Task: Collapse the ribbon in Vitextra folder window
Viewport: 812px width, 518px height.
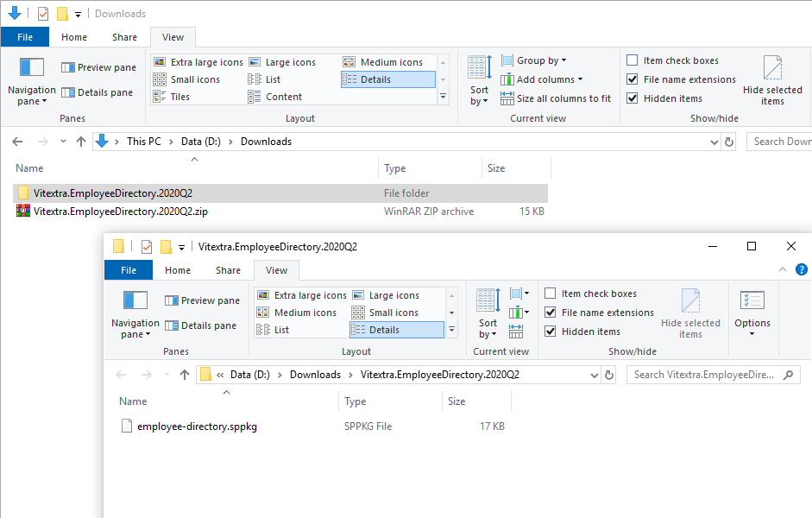Action: pos(783,269)
